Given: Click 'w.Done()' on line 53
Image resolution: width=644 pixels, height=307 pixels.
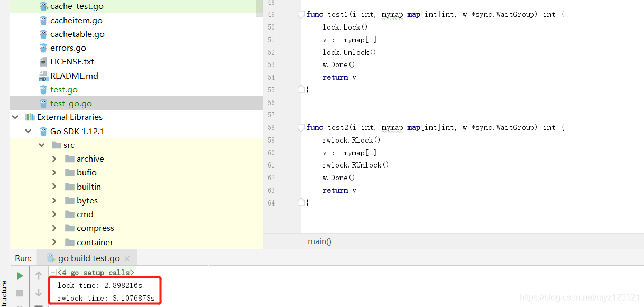Looking at the screenshot, I should 338,64.
